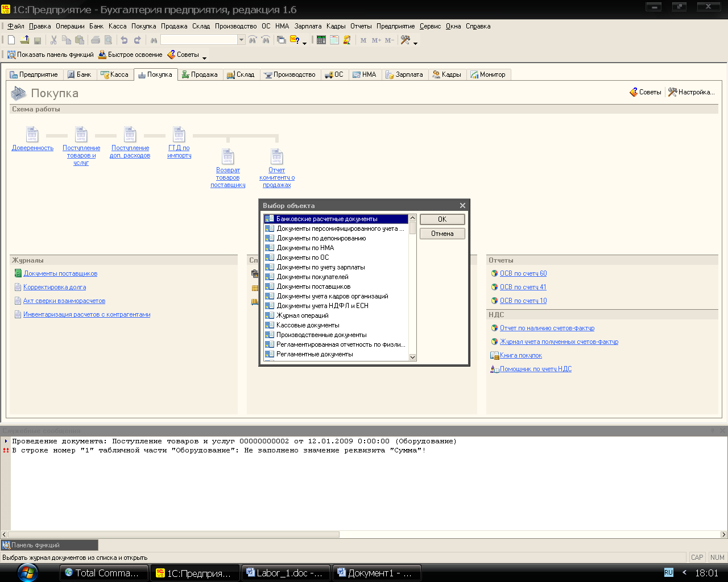
Task: Click the Open file toolbar icon
Action: point(24,40)
